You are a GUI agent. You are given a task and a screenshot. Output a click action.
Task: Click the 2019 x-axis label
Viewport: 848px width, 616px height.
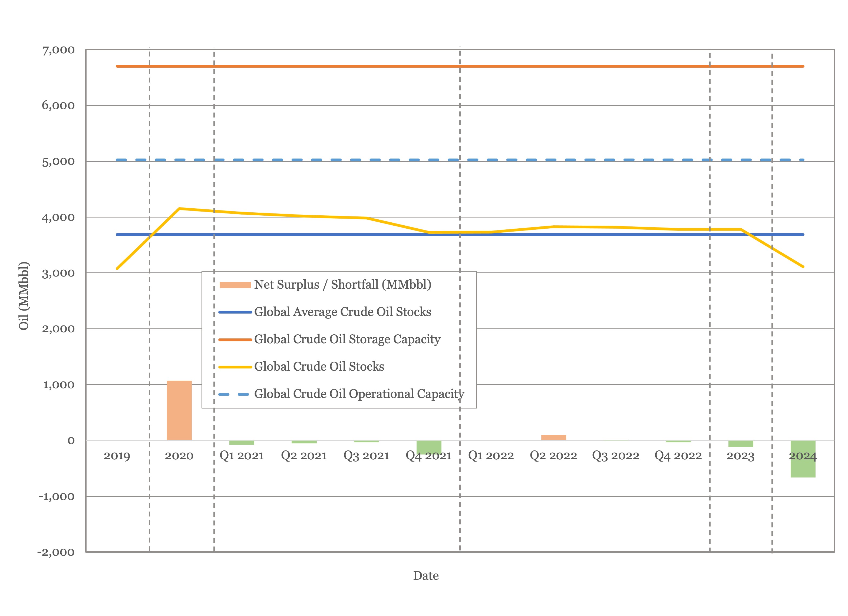(117, 456)
